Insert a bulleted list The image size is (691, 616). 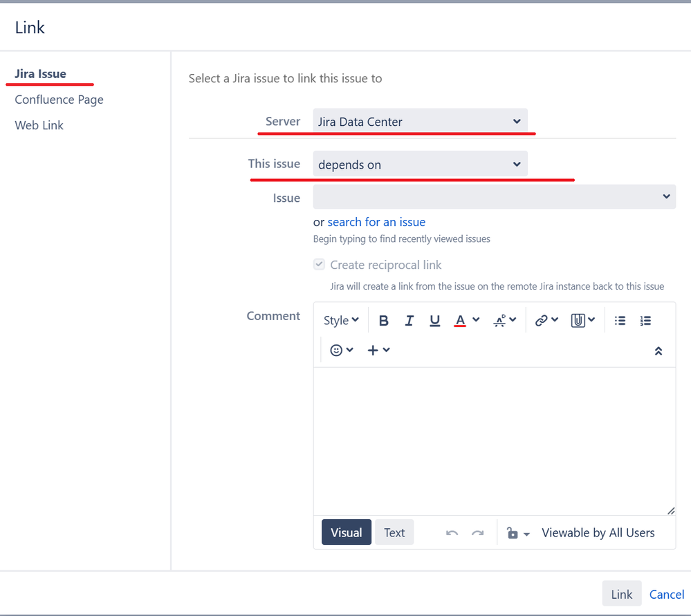point(620,321)
